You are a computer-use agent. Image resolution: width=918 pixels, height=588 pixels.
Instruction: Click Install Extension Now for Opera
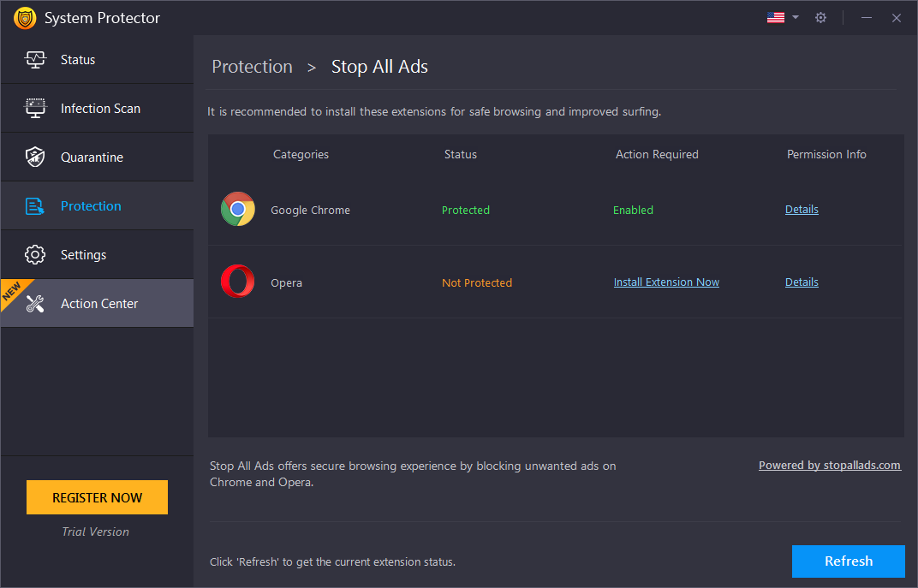click(x=666, y=282)
